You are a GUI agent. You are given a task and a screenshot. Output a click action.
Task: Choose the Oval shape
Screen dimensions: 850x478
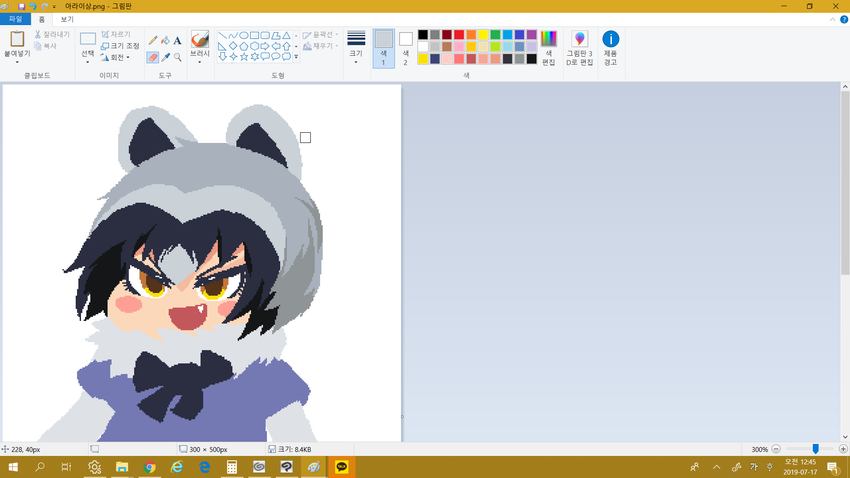click(244, 35)
